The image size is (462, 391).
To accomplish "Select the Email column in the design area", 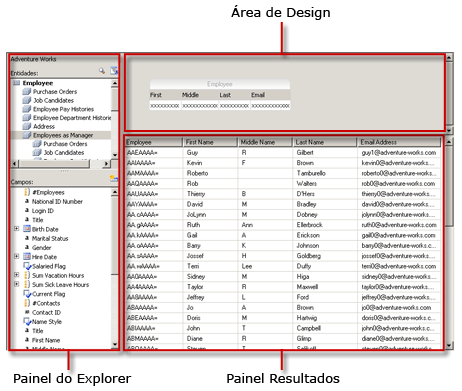I will tap(270, 95).
